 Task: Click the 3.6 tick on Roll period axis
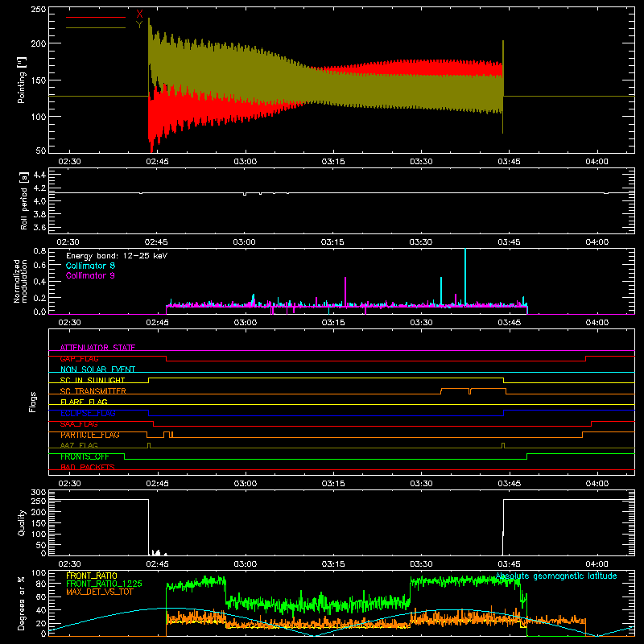click(39, 227)
